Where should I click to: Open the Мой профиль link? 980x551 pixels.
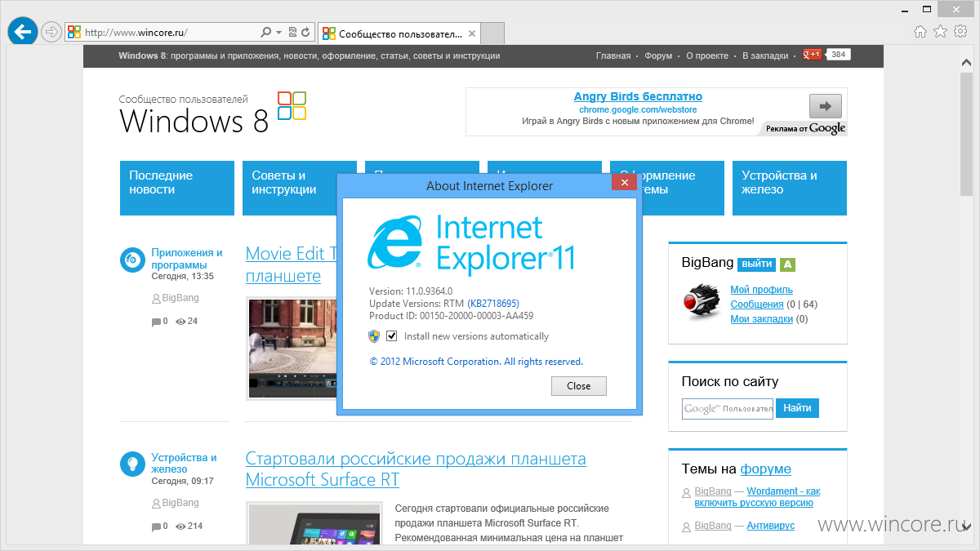(761, 290)
